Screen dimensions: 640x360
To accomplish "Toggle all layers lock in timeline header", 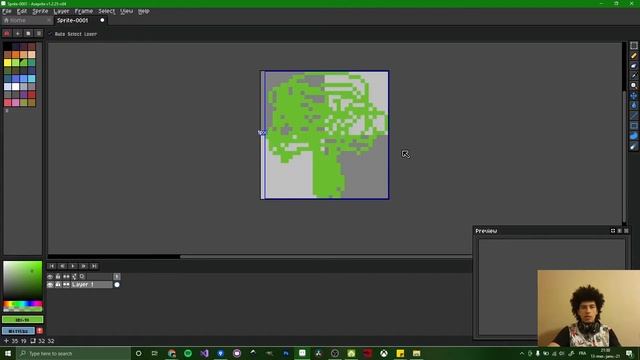I will [x=58, y=276].
